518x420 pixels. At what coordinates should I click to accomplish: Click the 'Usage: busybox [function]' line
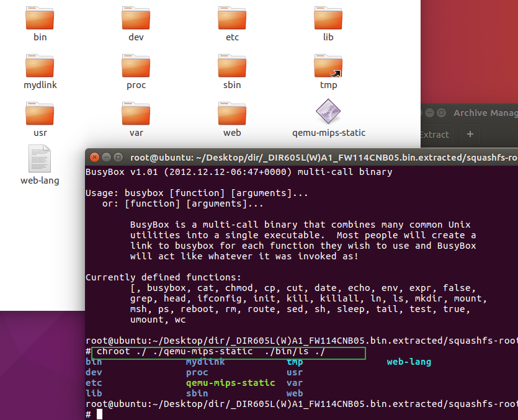(x=197, y=193)
